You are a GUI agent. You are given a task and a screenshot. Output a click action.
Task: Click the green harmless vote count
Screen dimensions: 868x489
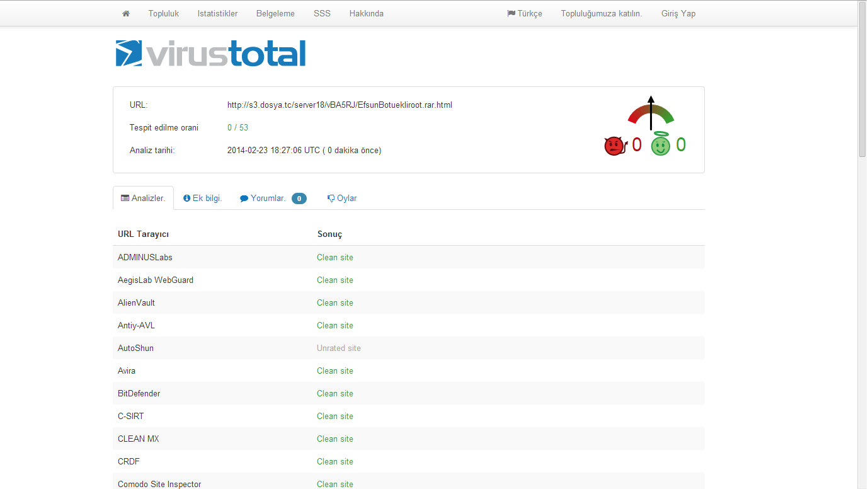coord(681,145)
